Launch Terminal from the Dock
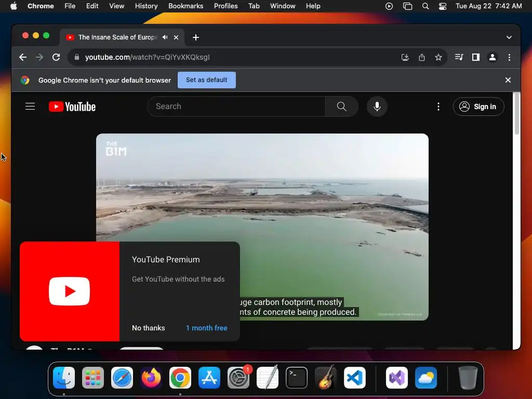 [x=297, y=378]
